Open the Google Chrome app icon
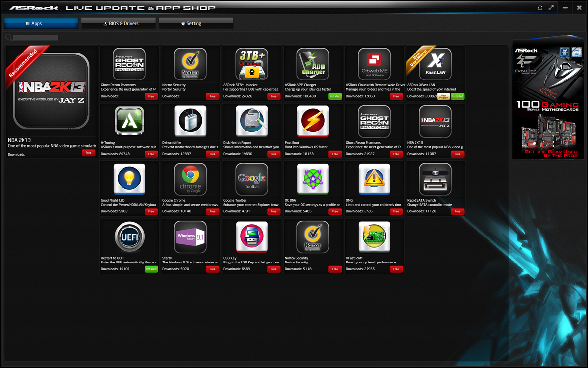Image resolution: width=588 pixels, height=368 pixels. 190,179
